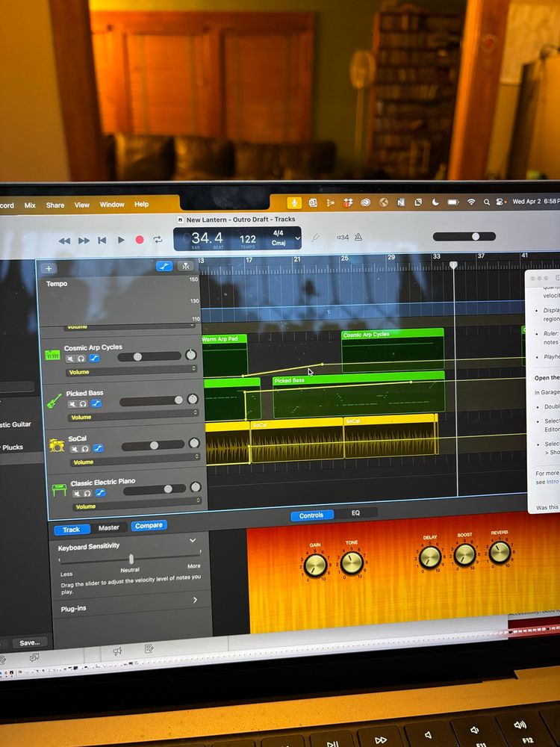Screen dimensions: 560x747
Task: Mute the SoCal drummer track
Action: pyautogui.click(x=75, y=449)
